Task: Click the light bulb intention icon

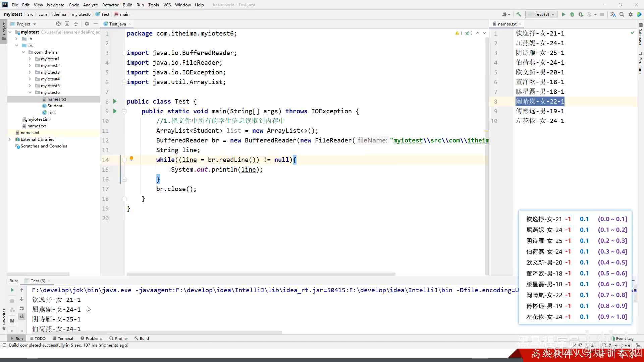Action: tap(131, 159)
